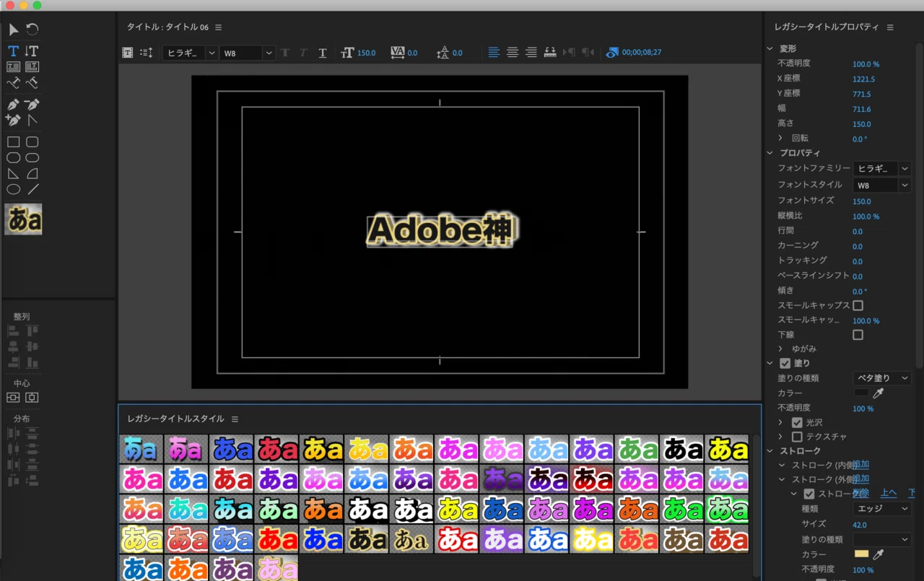Expand the 回転 rotation property
This screenshot has width=924, height=581.
coord(780,138)
